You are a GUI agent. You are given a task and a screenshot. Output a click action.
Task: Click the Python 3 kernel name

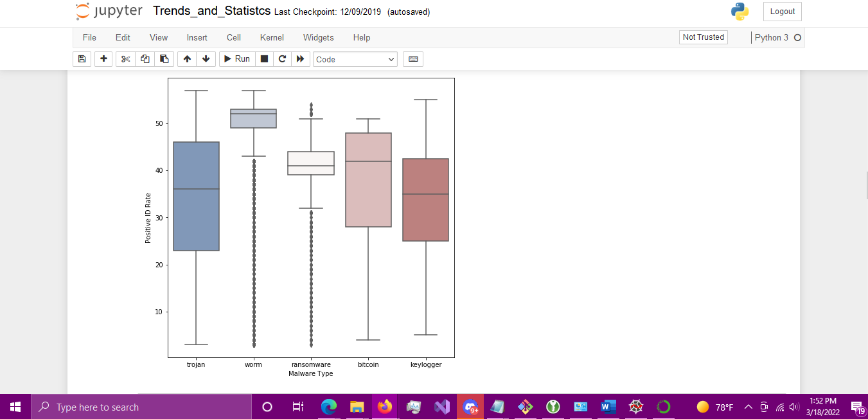[x=772, y=37]
